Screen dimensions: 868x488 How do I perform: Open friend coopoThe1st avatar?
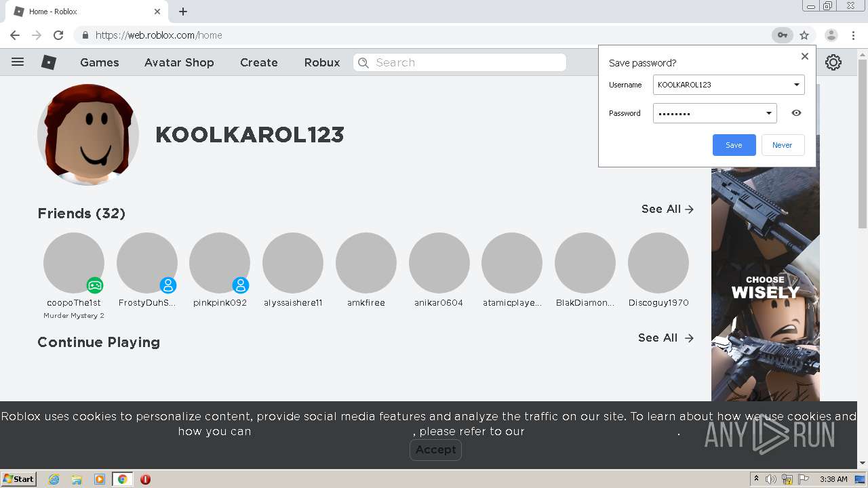coord(74,263)
